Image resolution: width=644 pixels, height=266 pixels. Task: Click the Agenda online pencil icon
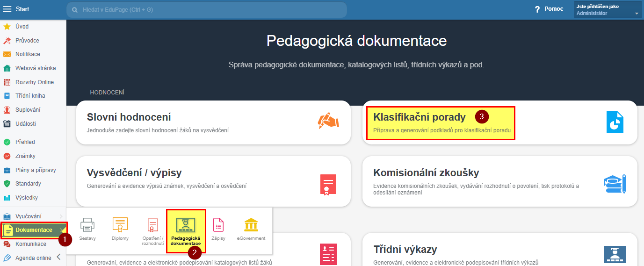point(7,258)
